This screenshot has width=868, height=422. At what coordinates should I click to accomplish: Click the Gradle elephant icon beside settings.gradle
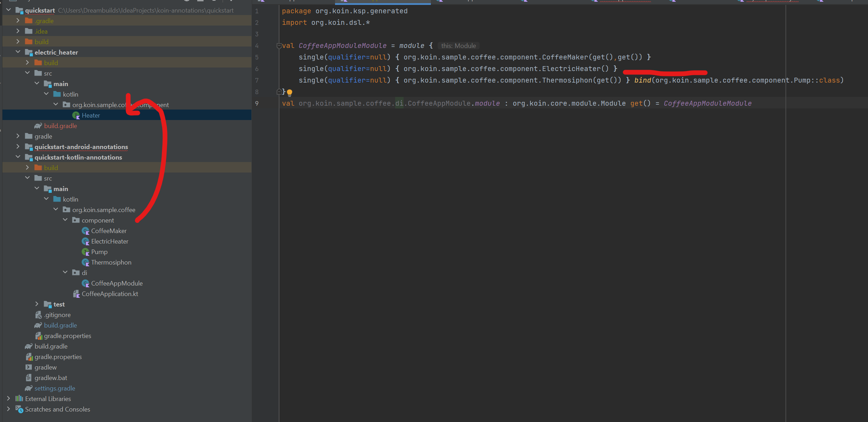tap(29, 388)
